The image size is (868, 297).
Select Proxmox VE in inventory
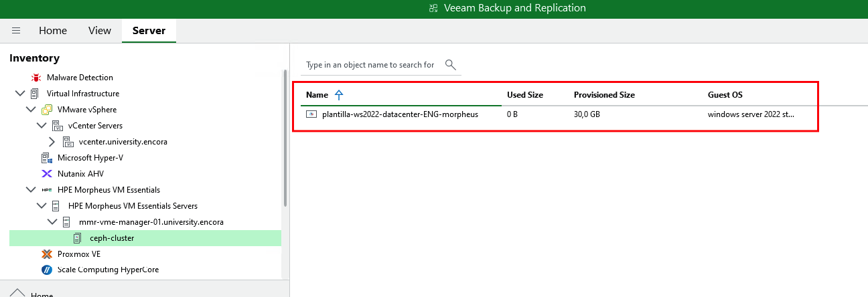(80, 254)
